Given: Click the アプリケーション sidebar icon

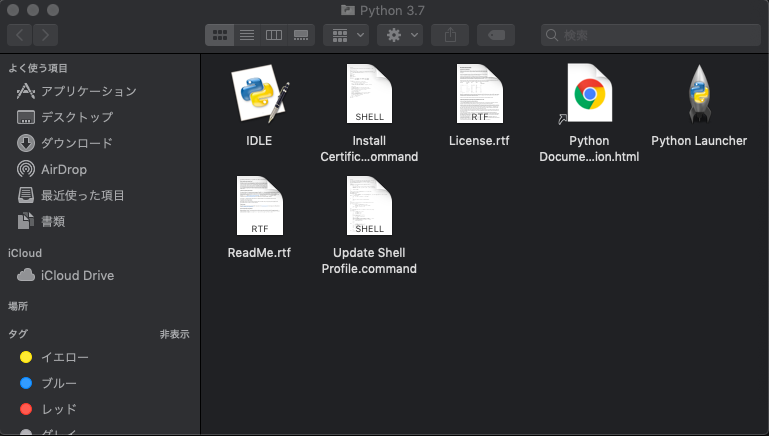Looking at the screenshot, I should tap(26, 91).
